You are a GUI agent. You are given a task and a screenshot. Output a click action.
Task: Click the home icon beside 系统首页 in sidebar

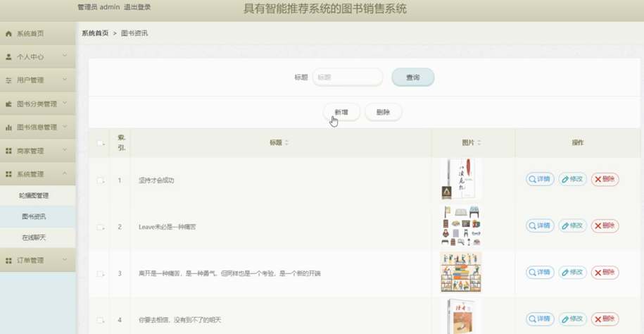[8, 33]
